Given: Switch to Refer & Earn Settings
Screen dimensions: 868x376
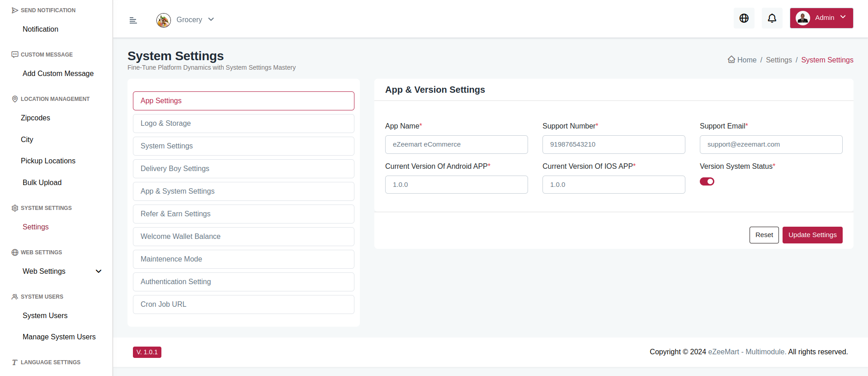Looking at the screenshot, I should point(243,214).
